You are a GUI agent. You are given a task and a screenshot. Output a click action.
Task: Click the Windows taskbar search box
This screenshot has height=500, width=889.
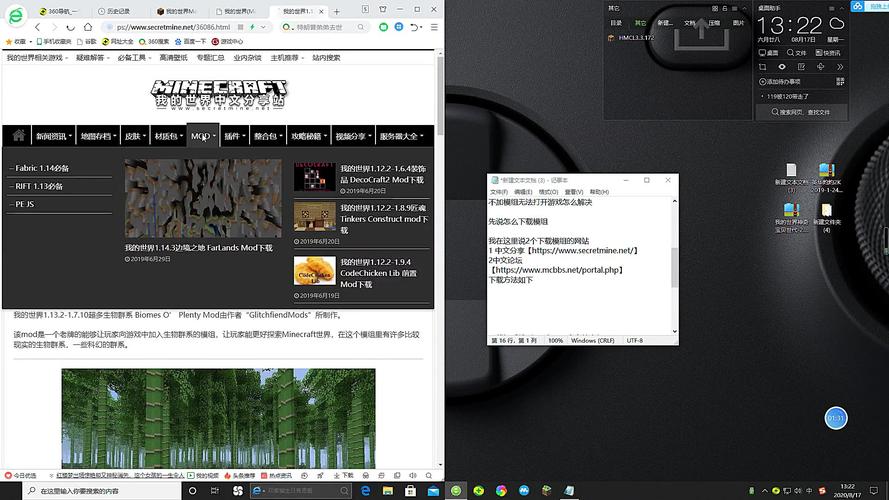102,491
